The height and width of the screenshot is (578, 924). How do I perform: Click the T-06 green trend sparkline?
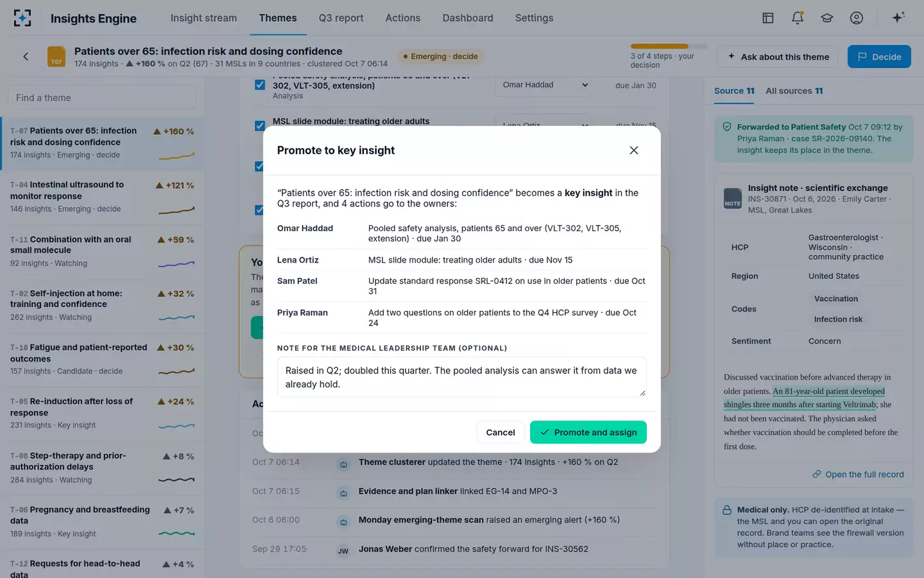tap(176, 533)
